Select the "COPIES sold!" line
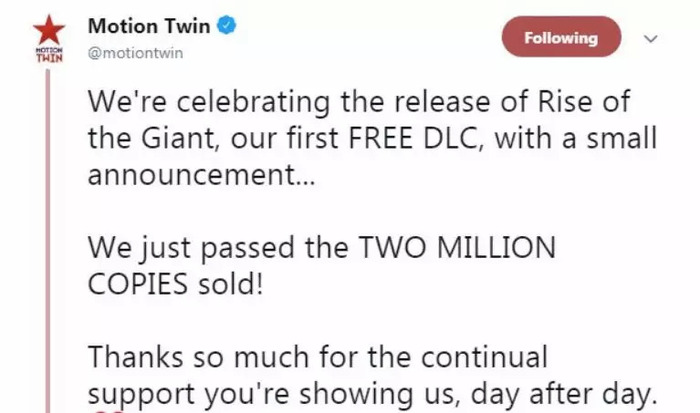Viewport: 700px width, 413px height. [175, 284]
